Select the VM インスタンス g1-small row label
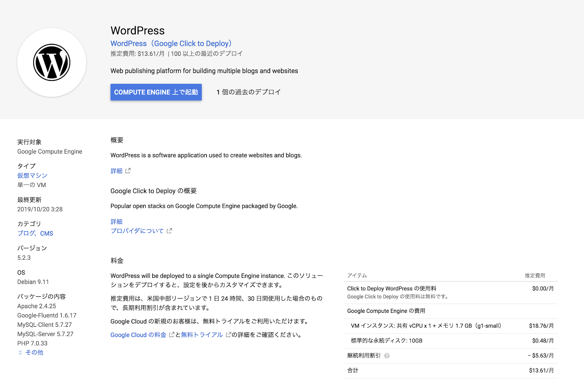584x392 pixels. click(x=426, y=326)
